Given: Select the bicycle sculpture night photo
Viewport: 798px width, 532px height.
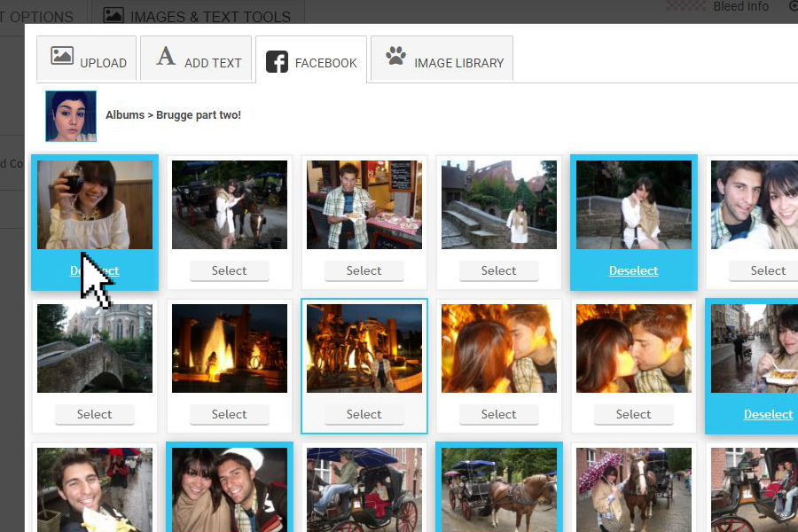Looking at the screenshot, I should (364, 414).
